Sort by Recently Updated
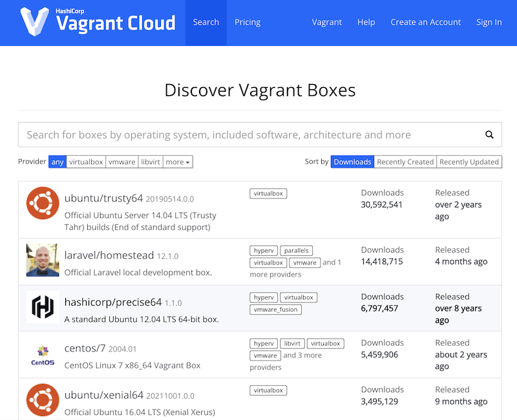 pos(469,162)
